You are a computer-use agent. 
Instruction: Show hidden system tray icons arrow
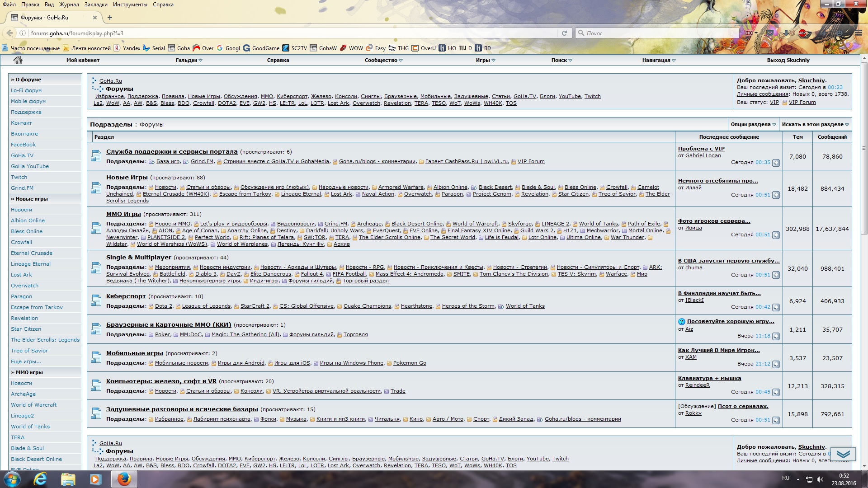click(x=798, y=479)
